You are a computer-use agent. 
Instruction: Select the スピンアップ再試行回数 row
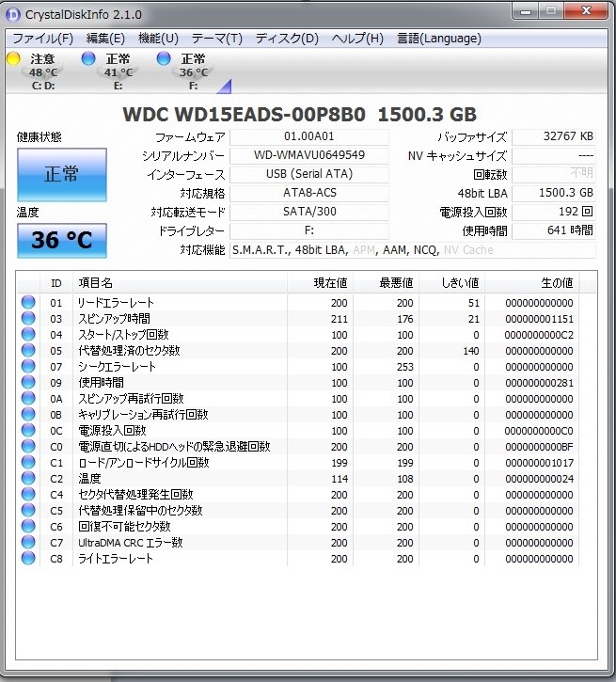[x=298, y=399]
